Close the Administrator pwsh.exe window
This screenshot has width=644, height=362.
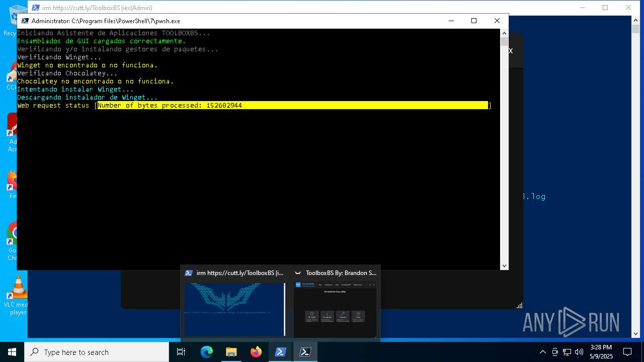(497, 21)
